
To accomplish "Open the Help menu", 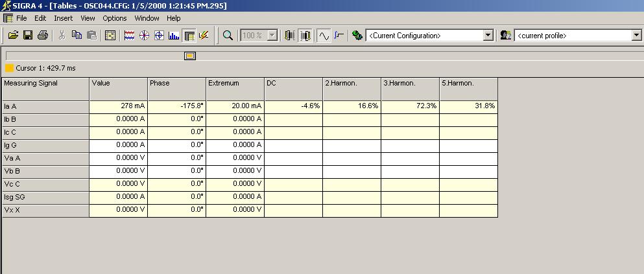I will (173, 18).
